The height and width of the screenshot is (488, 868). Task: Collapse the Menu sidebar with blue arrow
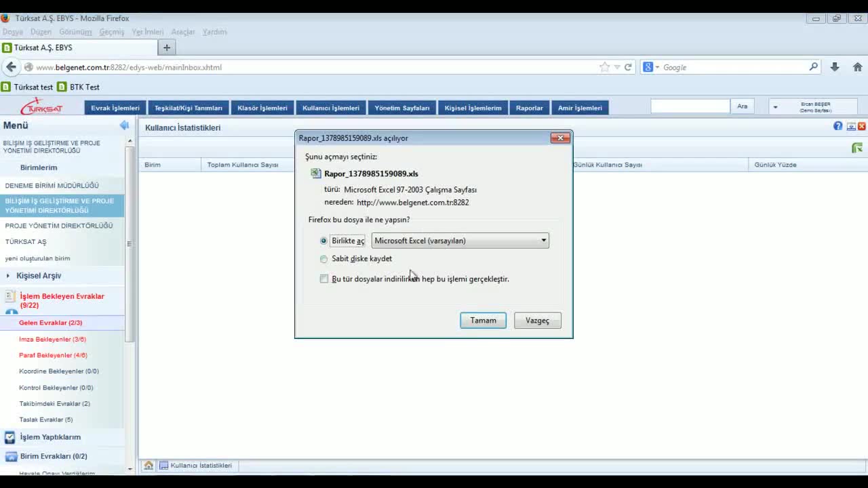click(124, 125)
